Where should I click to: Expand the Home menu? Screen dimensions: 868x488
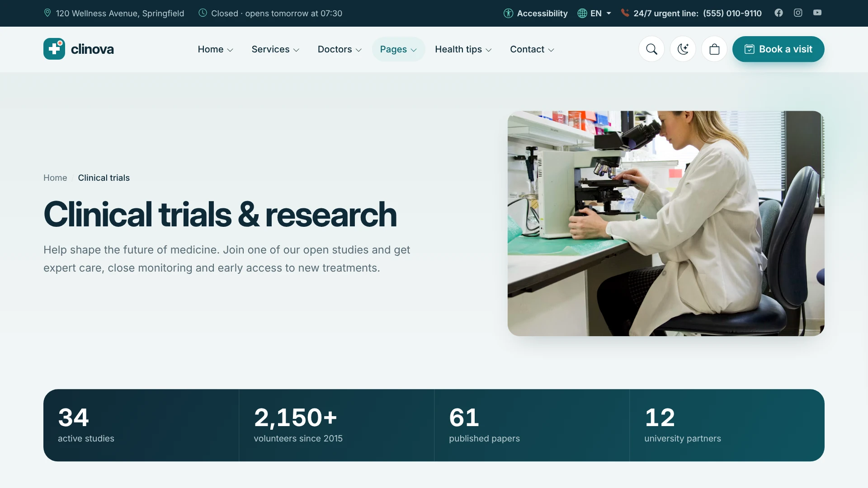tap(216, 49)
